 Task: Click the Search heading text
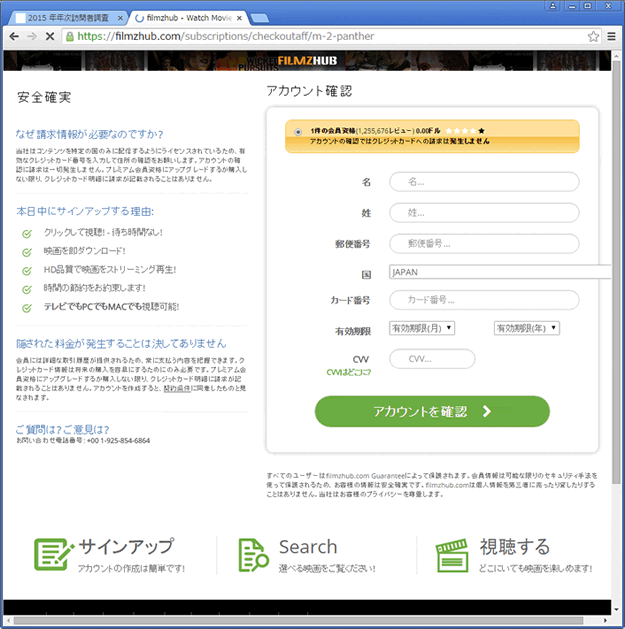(308, 547)
